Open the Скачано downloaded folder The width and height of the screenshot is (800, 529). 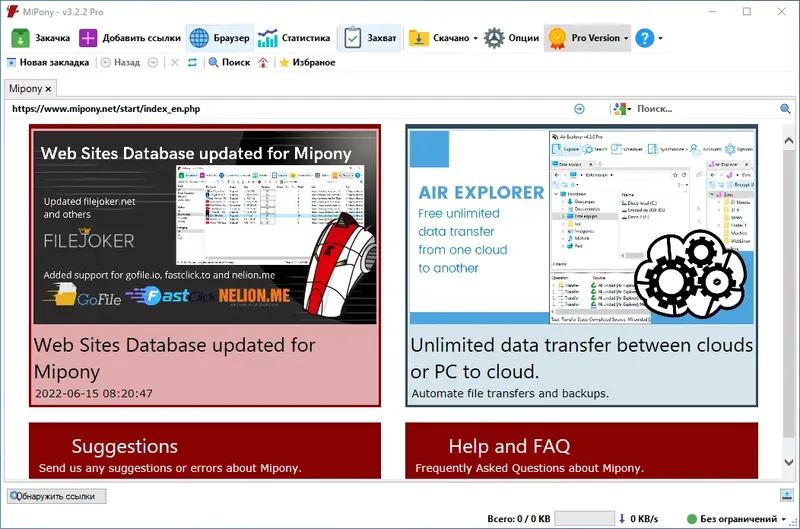pyautogui.click(x=439, y=38)
